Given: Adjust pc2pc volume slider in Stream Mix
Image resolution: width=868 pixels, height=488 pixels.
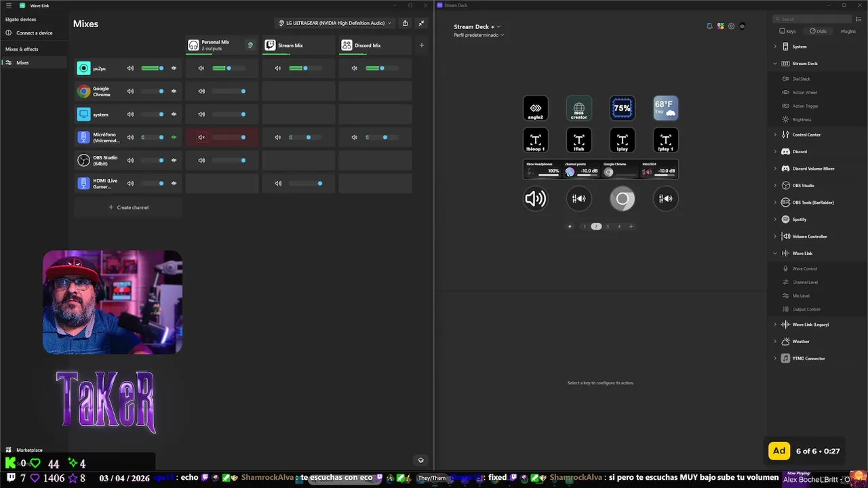Looking at the screenshot, I should point(304,68).
